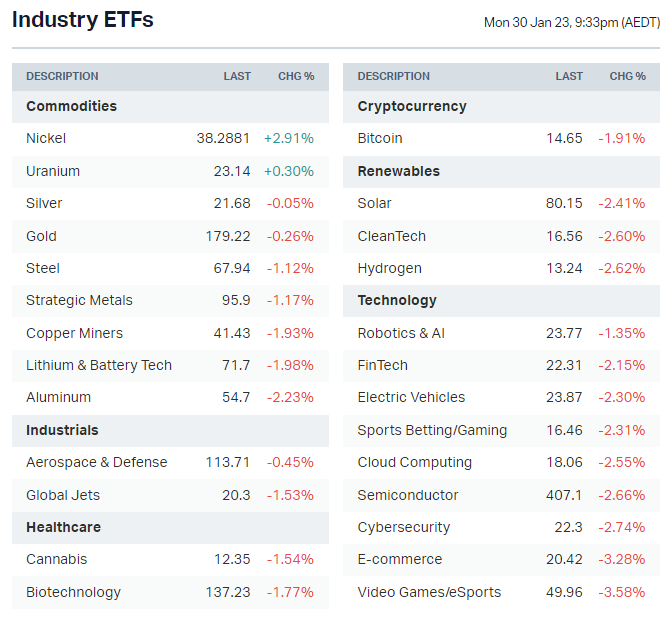The width and height of the screenshot is (669, 636).
Task: Click the Solar ETF name
Action: [x=374, y=203]
